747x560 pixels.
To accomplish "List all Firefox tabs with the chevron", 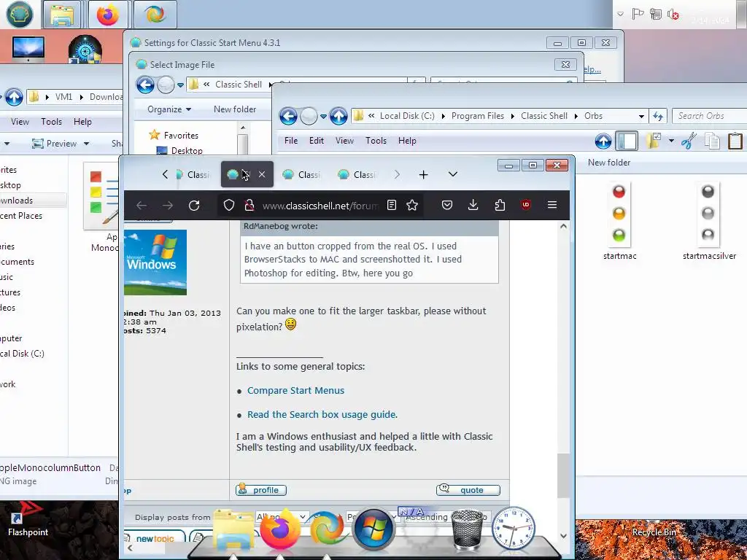I will (x=453, y=174).
